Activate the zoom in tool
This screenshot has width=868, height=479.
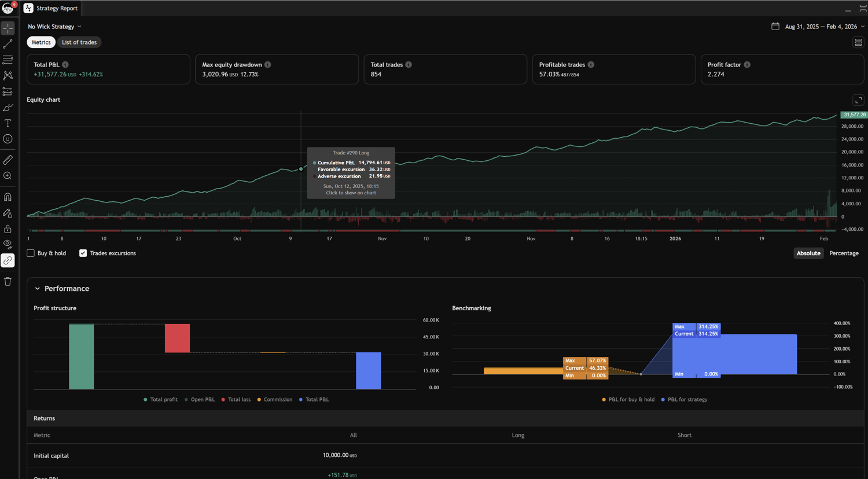coord(8,176)
